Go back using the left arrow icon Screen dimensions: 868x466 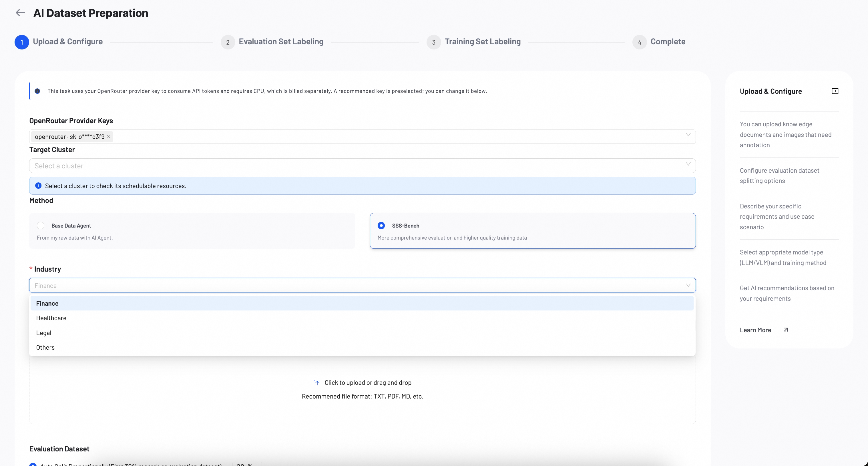click(20, 13)
